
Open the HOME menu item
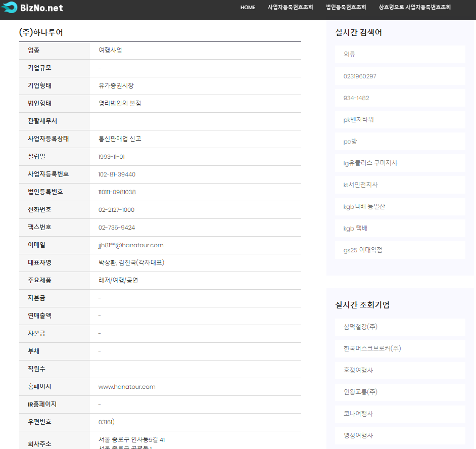pos(248,7)
